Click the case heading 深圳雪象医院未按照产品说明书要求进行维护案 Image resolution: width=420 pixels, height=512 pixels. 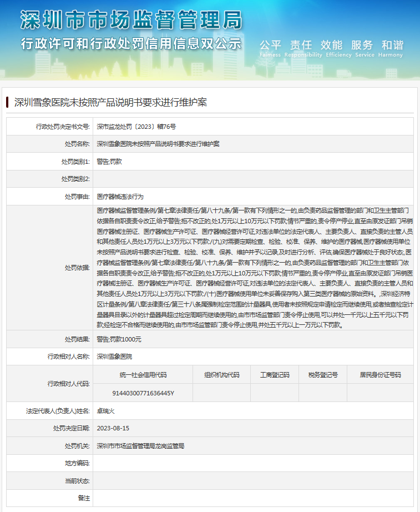coord(110,102)
